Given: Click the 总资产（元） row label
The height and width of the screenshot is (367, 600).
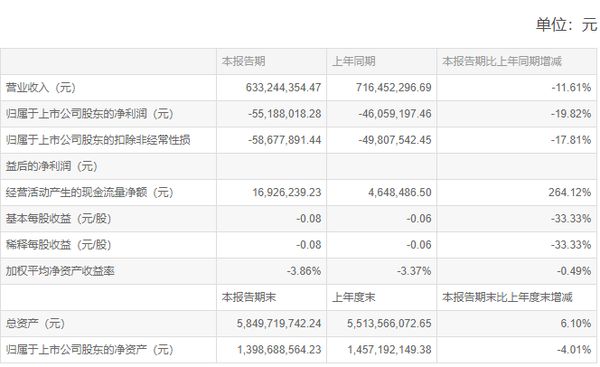Looking at the screenshot, I should tap(35, 323).
